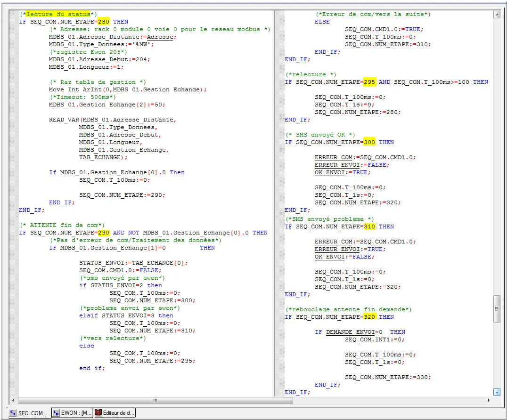Click the line "IF SEQ_COM.NUM_ETAPE=310 THEN"
Image resolution: width=507 pixels, height=420 pixels.
(x=339, y=226)
